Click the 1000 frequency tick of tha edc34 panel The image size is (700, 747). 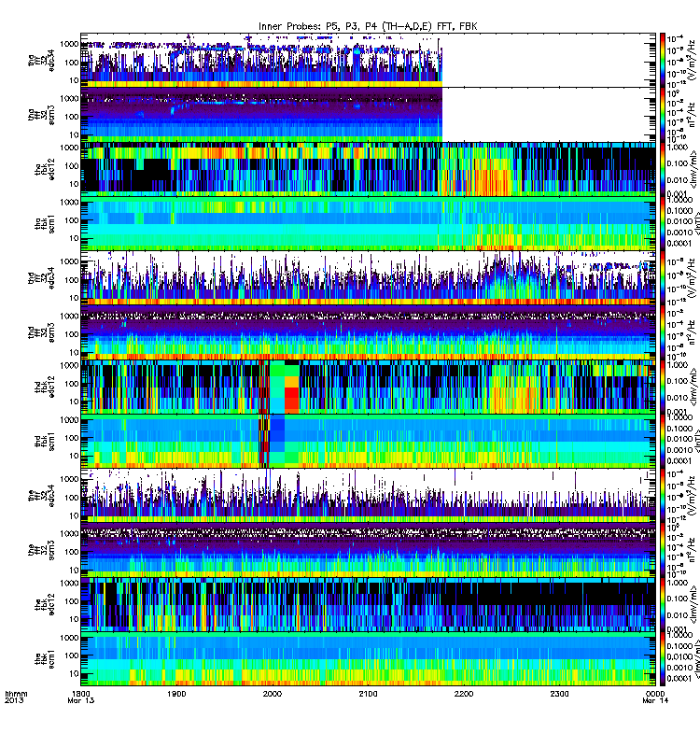click(69, 44)
